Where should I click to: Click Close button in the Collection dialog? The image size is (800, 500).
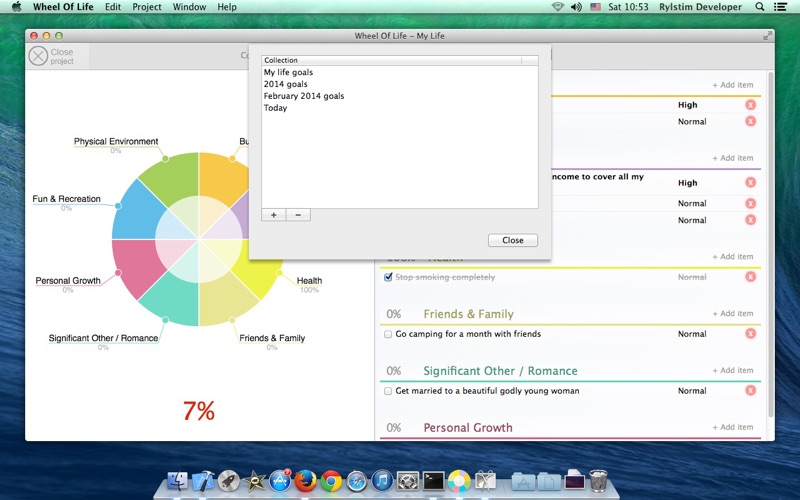513,240
